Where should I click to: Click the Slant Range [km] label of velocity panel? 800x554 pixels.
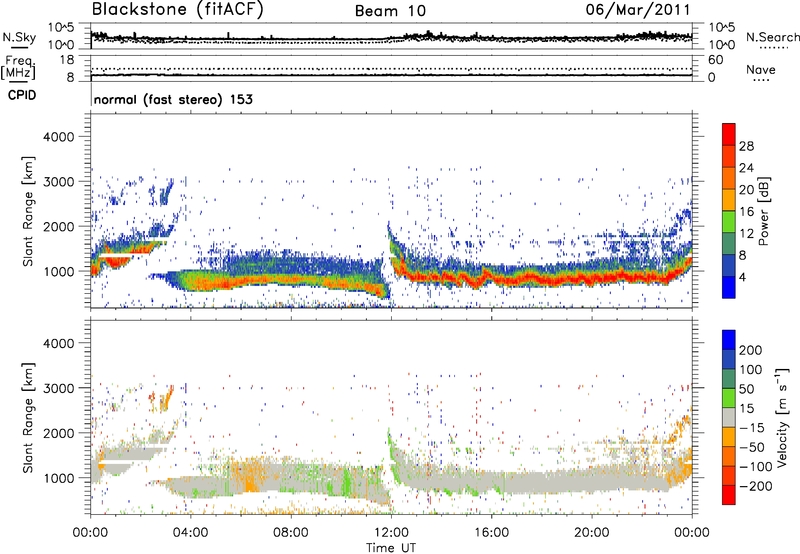click(x=29, y=417)
